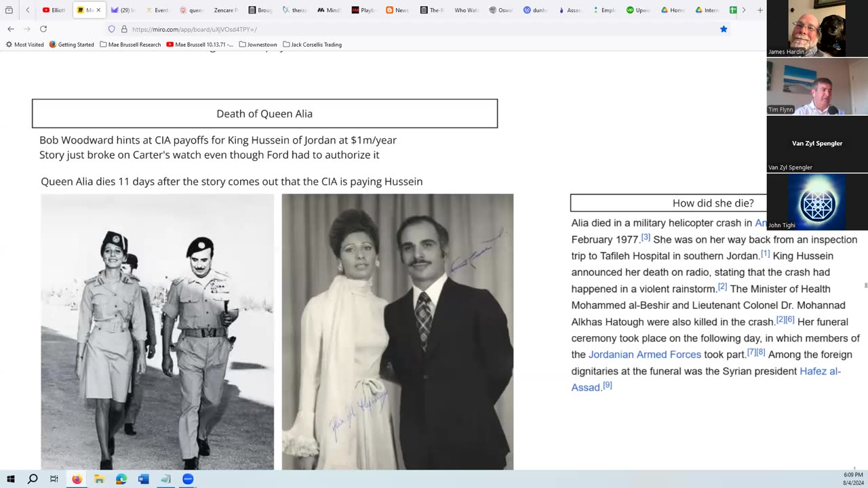Image resolution: width=868 pixels, height=488 pixels.
Task: Open the Mae Brussell Research bookmark folder
Action: coord(130,45)
